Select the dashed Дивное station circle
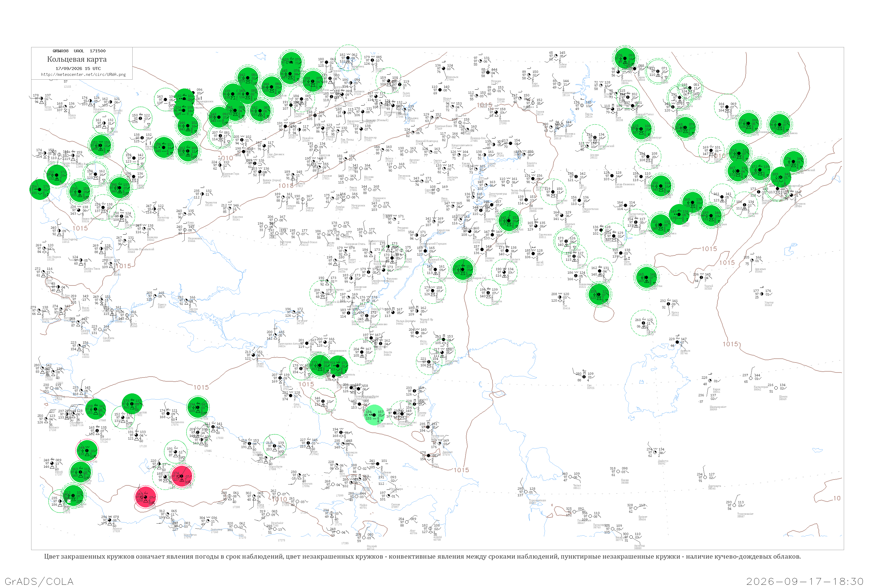 [x=363, y=352]
